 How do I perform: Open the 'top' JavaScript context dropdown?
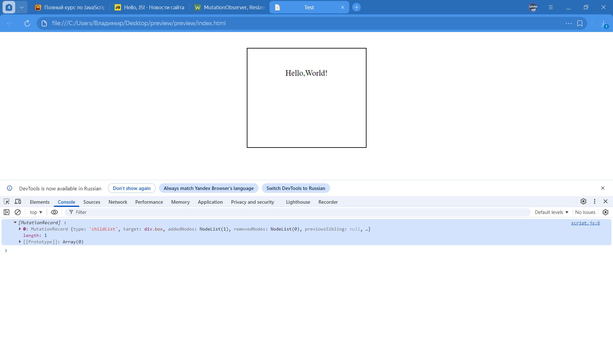(36, 212)
